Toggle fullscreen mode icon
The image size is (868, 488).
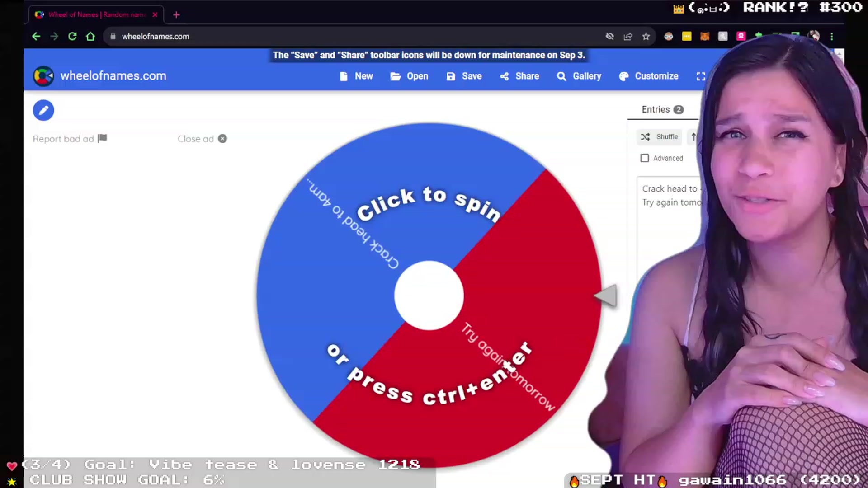coord(701,76)
